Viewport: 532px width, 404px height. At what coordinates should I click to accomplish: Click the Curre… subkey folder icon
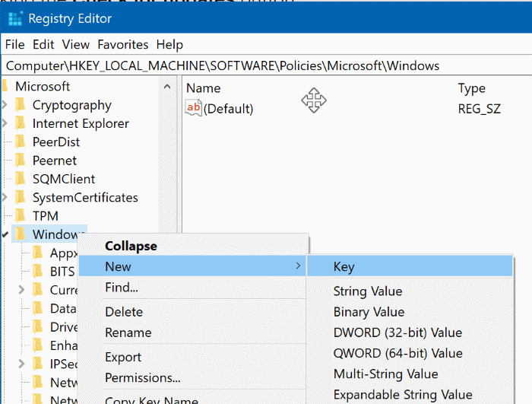pos(38,290)
